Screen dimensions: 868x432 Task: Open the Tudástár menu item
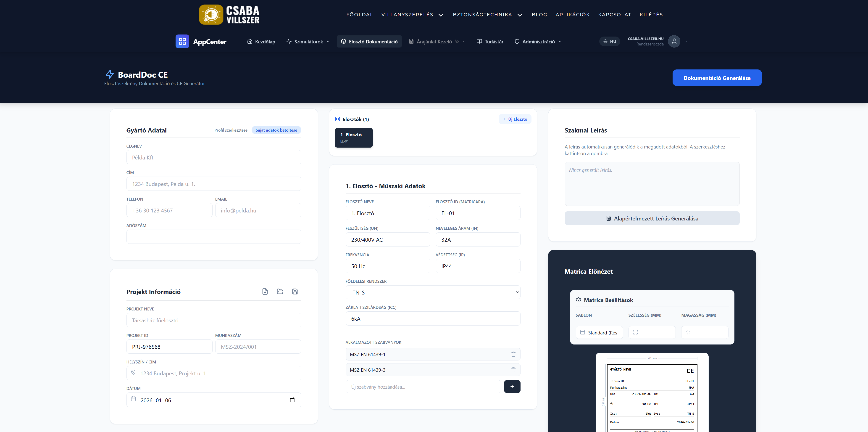pos(490,42)
